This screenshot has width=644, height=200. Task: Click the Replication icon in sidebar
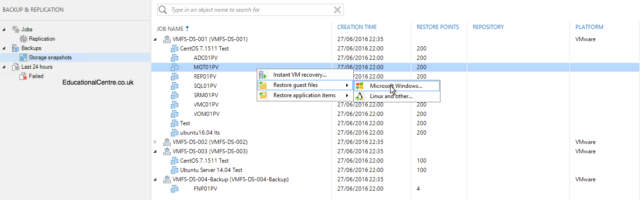(23, 39)
